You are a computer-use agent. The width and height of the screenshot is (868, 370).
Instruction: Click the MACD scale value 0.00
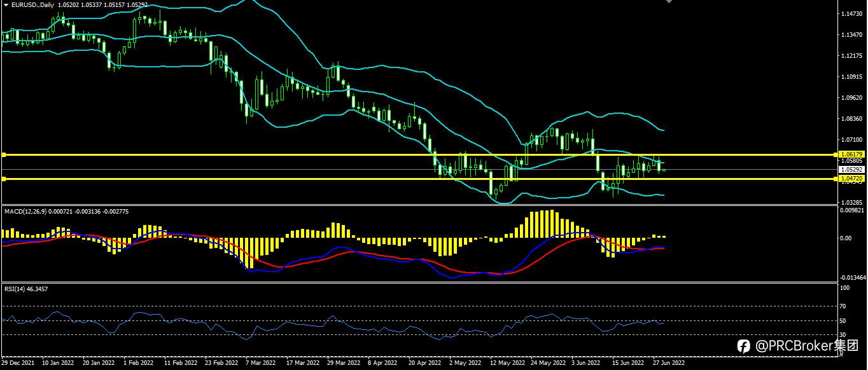coord(846,238)
